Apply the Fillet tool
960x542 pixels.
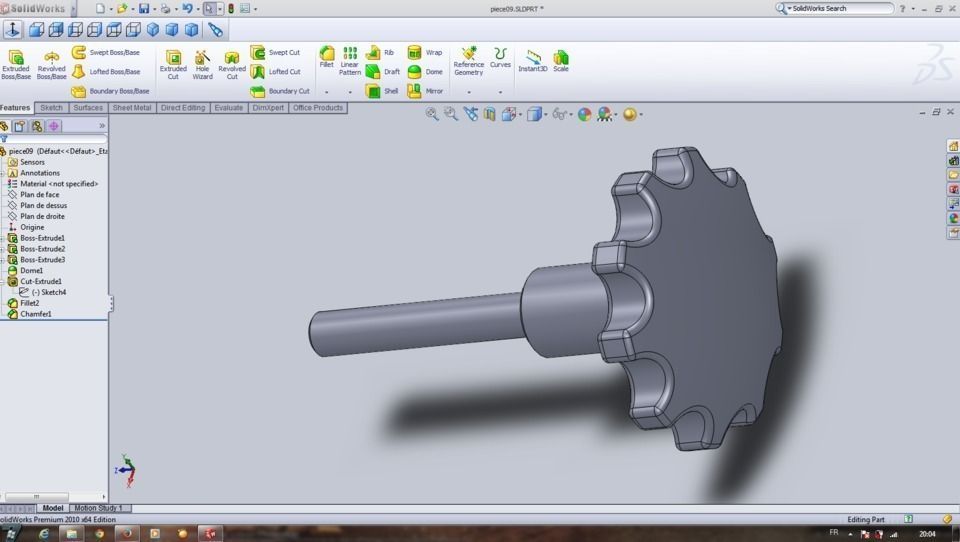(x=326, y=57)
